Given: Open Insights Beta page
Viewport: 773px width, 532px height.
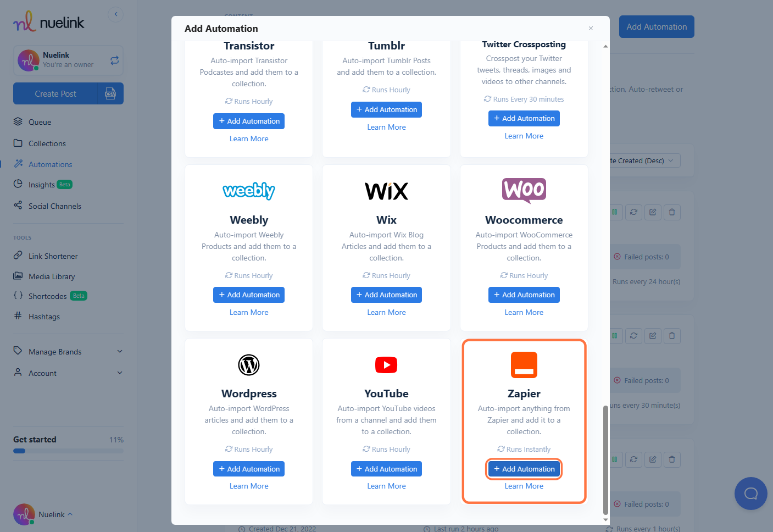Looking at the screenshot, I should pos(43,185).
